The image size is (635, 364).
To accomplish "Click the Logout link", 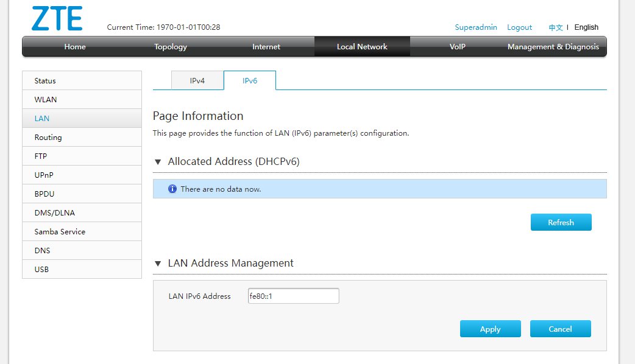I will click(x=519, y=27).
